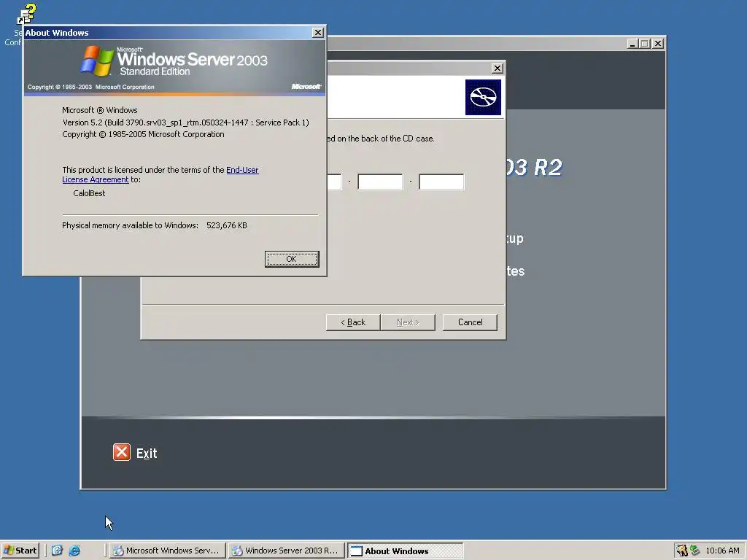The image size is (747, 560).
Task: Click the 10:06 AM taskbar clock
Action: point(722,551)
